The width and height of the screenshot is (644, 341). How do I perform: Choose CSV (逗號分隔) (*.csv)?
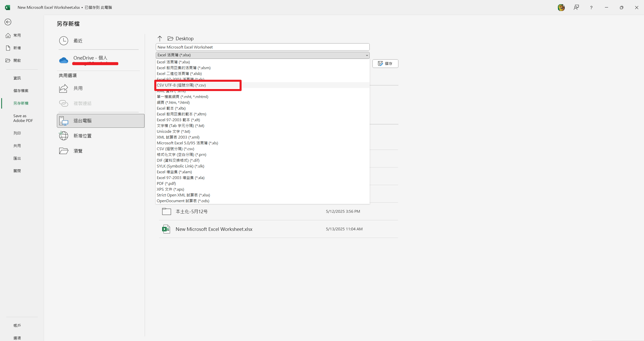pyautogui.click(x=262, y=149)
